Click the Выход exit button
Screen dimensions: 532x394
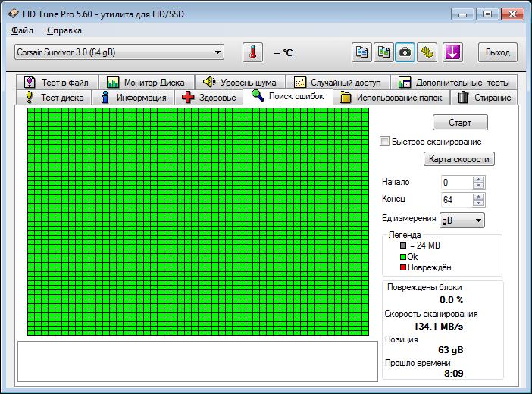pyautogui.click(x=498, y=52)
